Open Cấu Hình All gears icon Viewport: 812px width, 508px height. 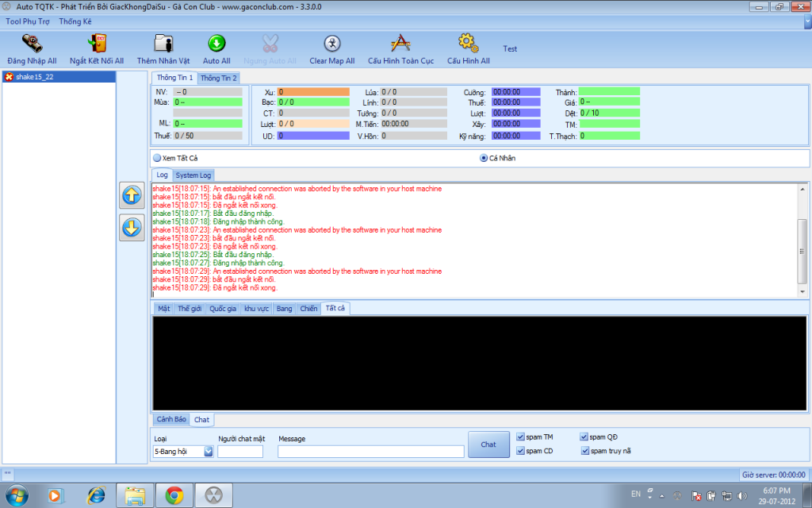tap(468, 44)
